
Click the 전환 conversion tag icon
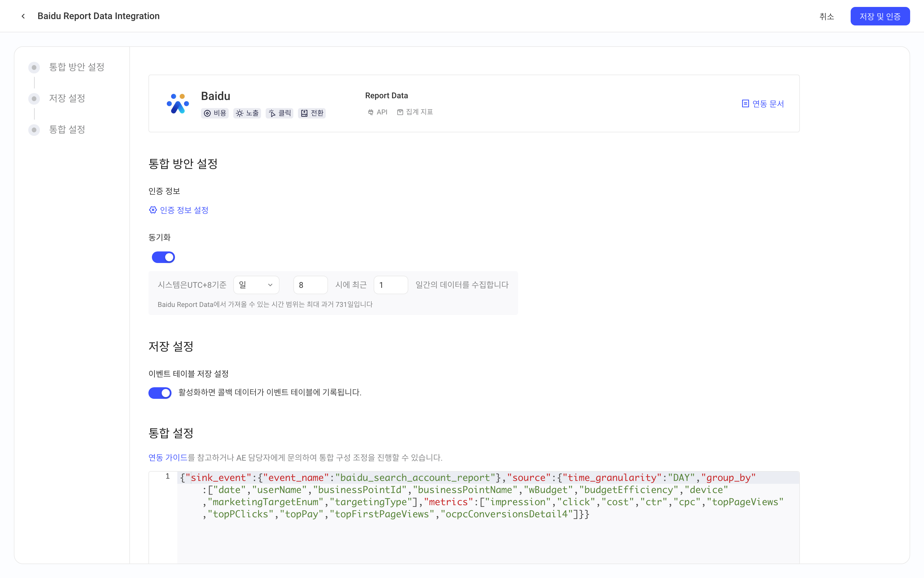pos(304,113)
